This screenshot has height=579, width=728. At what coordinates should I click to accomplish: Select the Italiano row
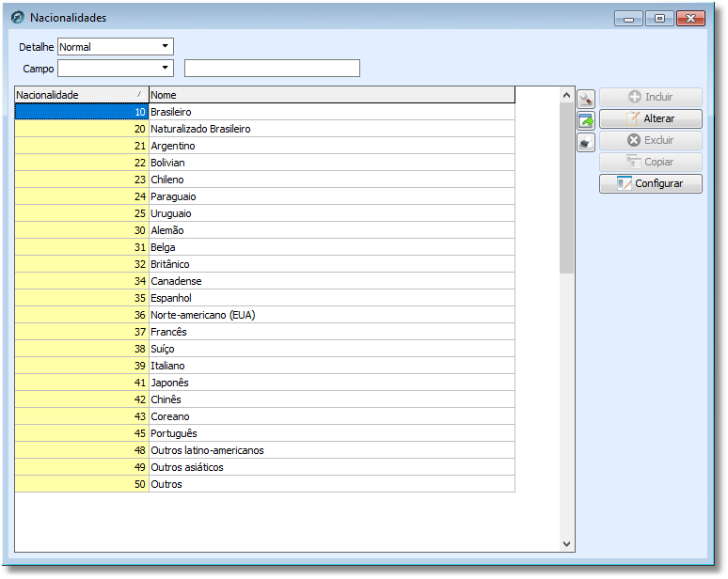pos(264,366)
